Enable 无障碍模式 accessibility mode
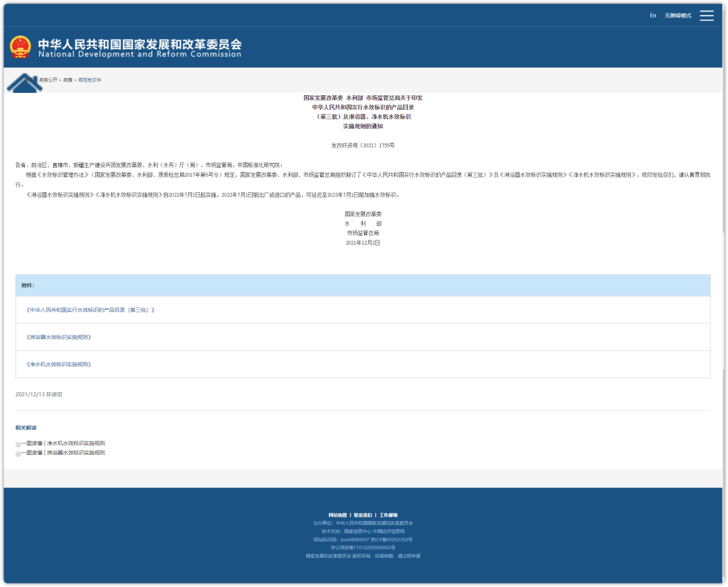 point(677,16)
